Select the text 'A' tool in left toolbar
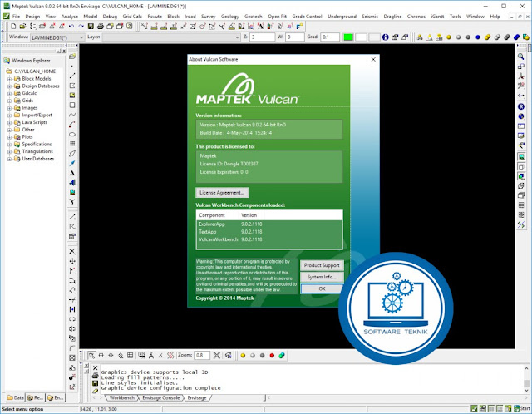This screenshot has height=414, width=532. (x=72, y=173)
